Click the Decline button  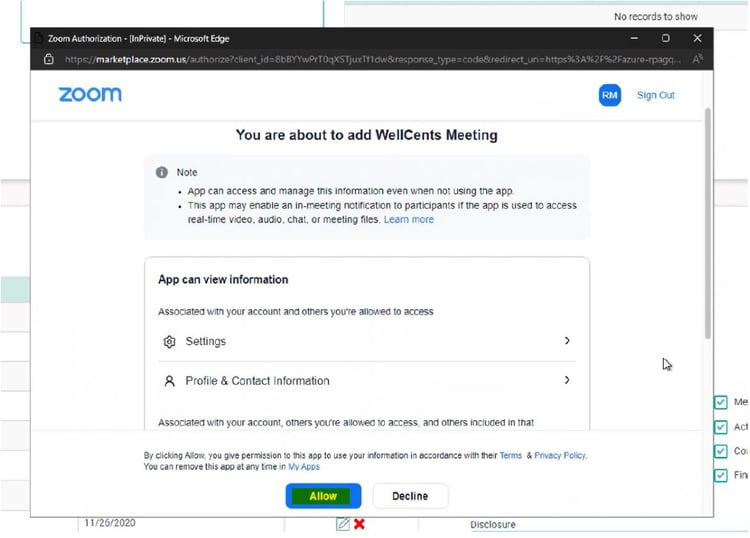(410, 496)
